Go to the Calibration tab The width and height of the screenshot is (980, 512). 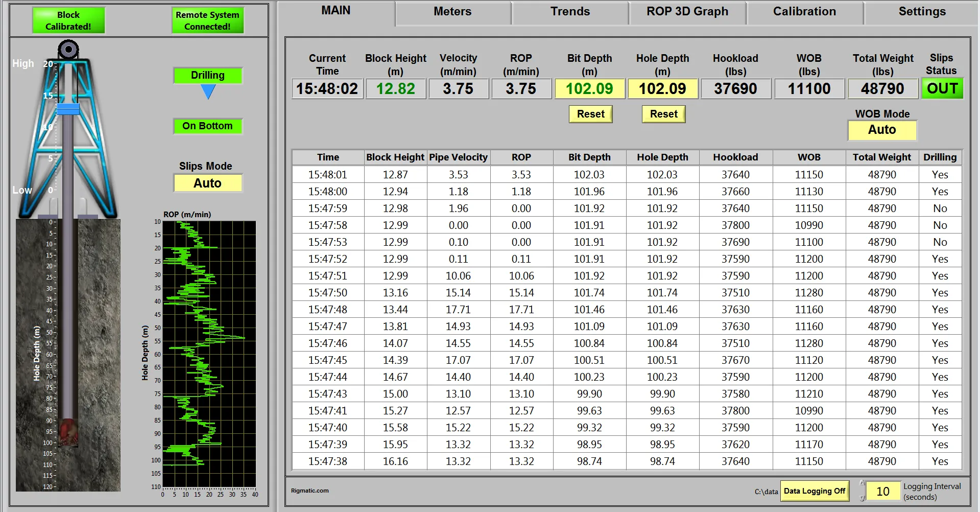pyautogui.click(x=804, y=12)
